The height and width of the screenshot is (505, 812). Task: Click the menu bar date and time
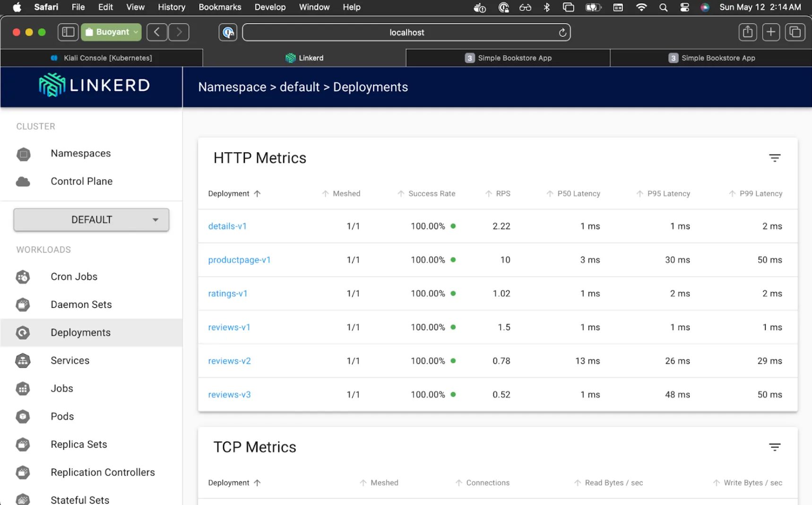click(x=760, y=7)
